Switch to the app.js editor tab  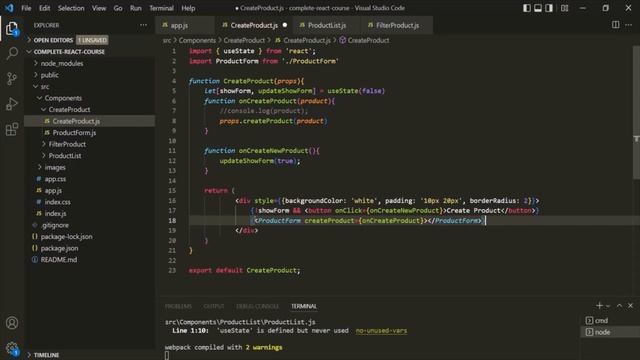point(184,25)
